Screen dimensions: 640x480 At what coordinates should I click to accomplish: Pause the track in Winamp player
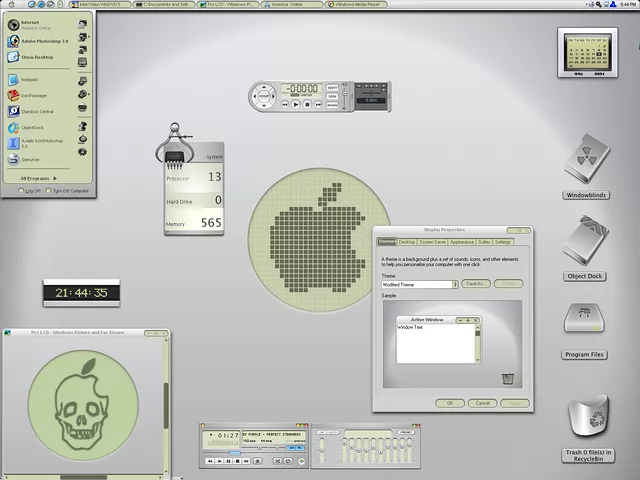point(229,461)
